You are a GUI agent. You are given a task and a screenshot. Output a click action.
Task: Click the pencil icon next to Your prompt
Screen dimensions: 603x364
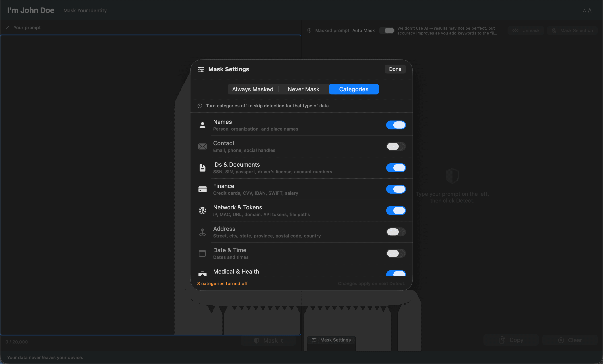[8, 27]
